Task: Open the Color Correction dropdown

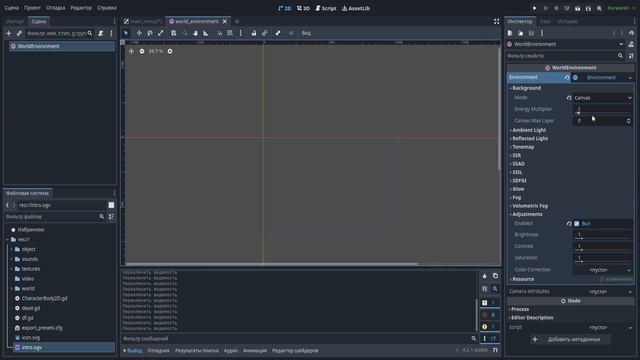Action: coord(603,270)
